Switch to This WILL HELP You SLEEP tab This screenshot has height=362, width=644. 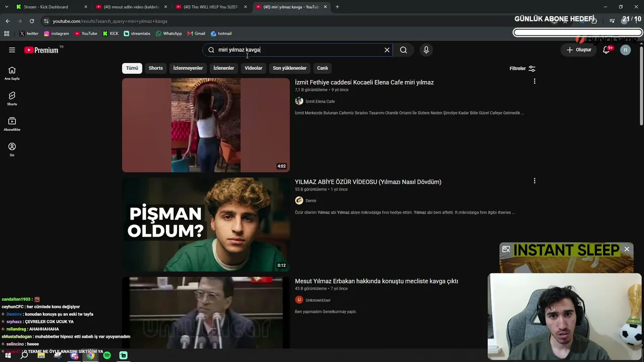coord(212,7)
